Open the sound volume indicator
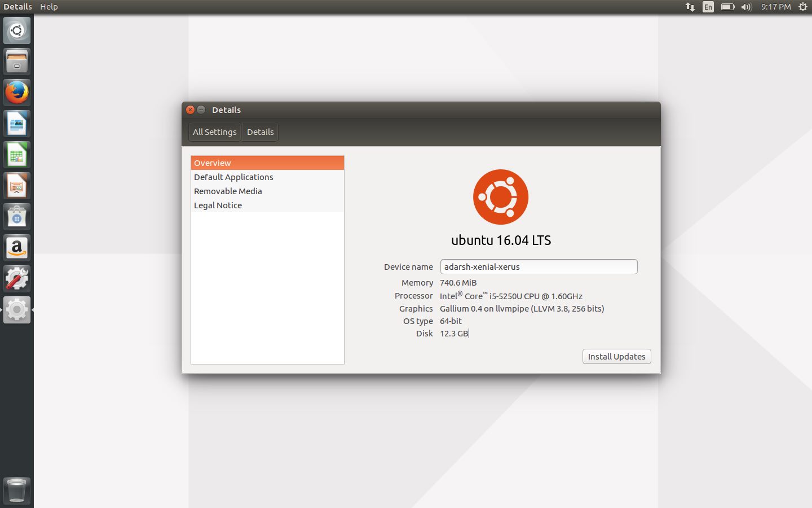812x508 pixels. (x=747, y=7)
